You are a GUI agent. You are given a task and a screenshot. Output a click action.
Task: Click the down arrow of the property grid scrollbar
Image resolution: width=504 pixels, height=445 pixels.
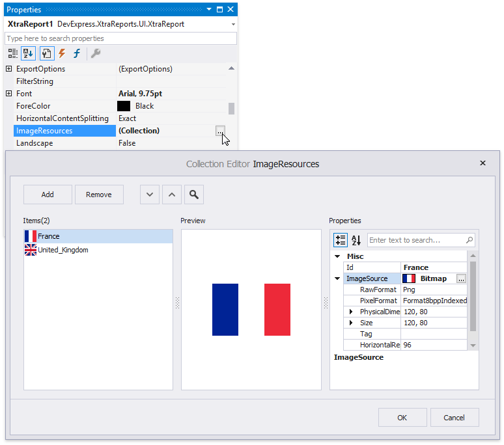(473, 345)
